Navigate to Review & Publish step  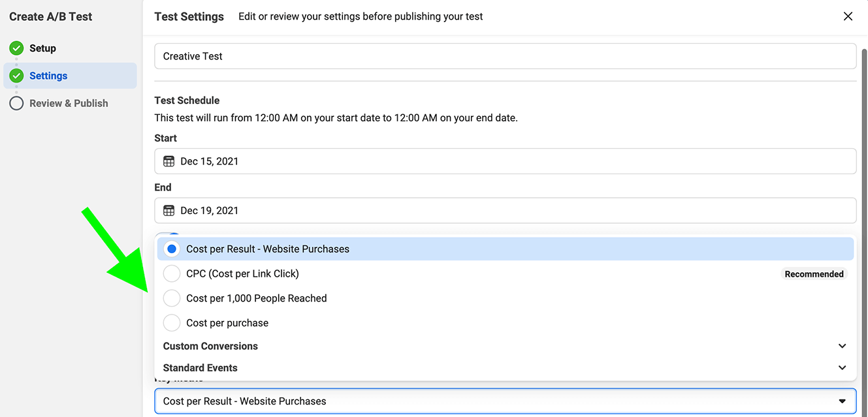tap(69, 103)
